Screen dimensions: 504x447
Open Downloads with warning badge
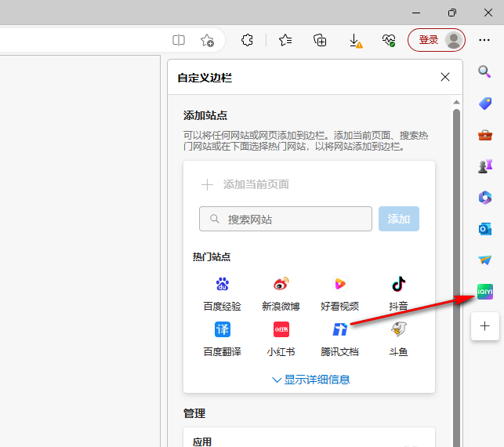tap(356, 41)
